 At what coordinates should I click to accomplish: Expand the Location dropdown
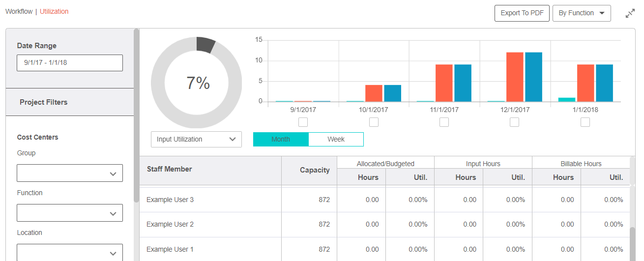tap(70, 253)
